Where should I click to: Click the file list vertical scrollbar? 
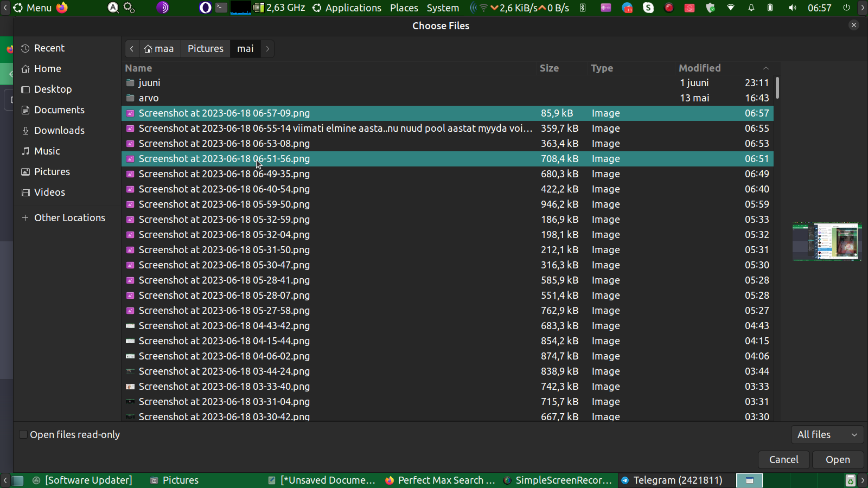777,88
